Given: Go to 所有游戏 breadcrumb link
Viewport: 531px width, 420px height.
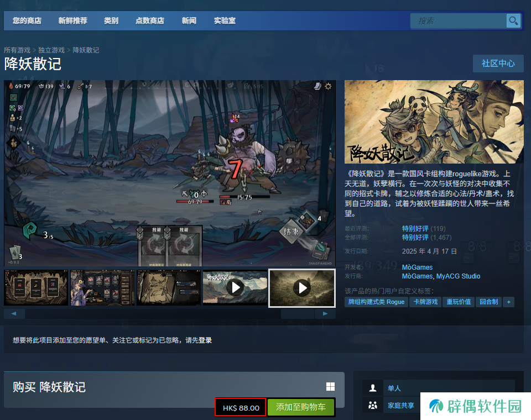Looking at the screenshot, I should (x=17, y=50).
